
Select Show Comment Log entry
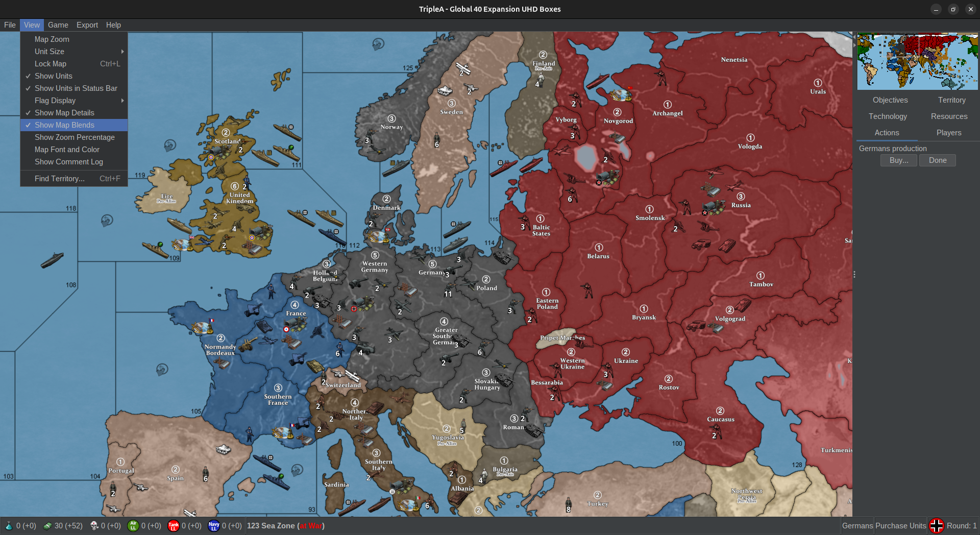(x=74, y=162)
